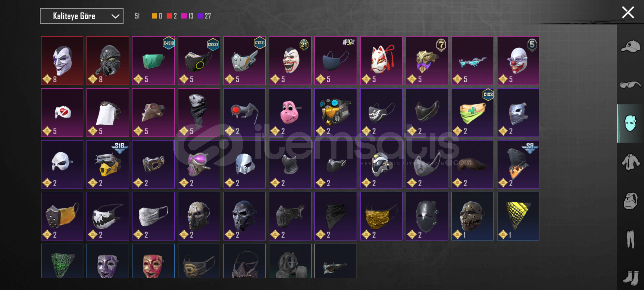
Task: Select the C4S10 green mask item
Action: point(153,61)
